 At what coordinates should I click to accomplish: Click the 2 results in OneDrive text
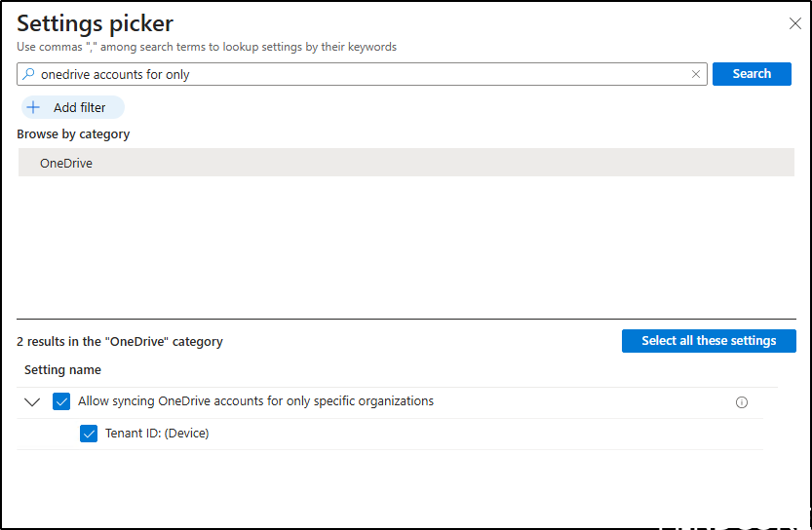click(x=120, y=342)
